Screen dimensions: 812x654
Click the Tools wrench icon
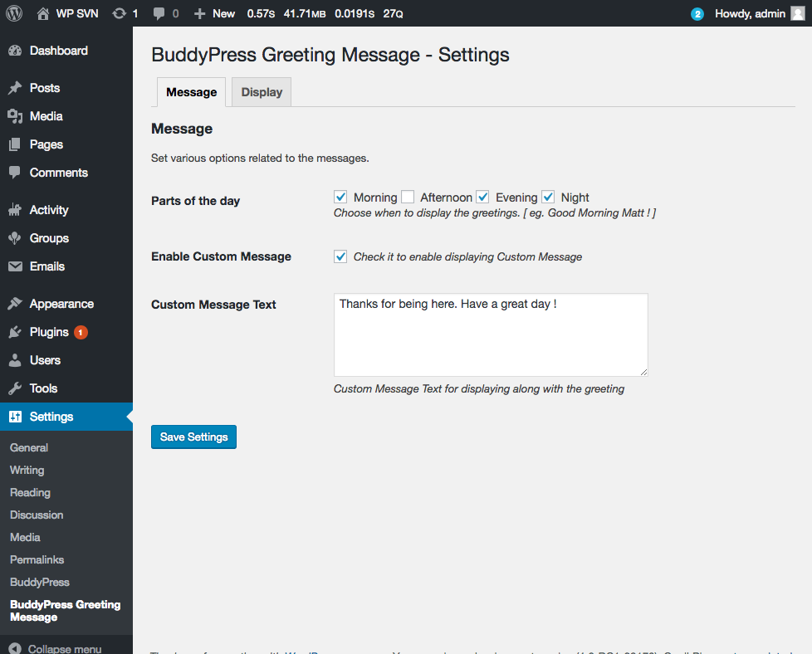(15, 388)
